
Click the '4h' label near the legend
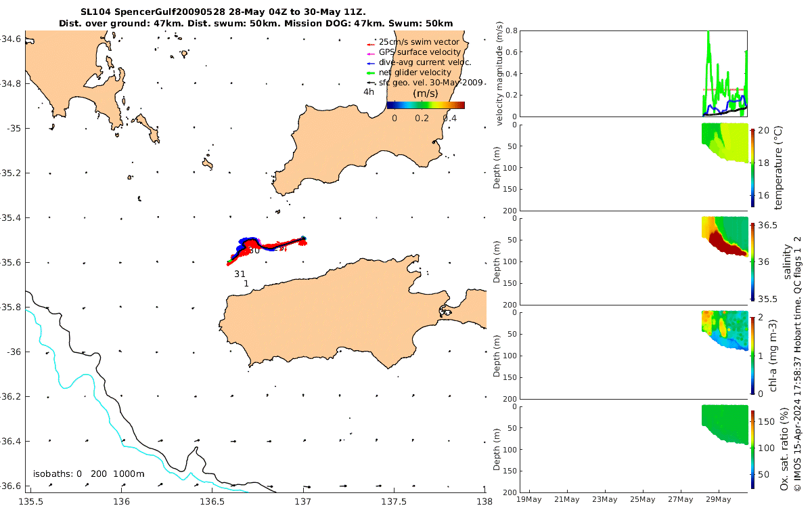tap(369, 91)
